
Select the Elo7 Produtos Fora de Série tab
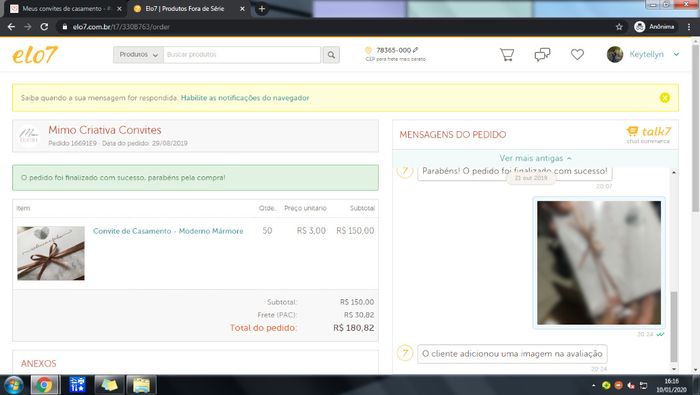click(x=188, y=8)
